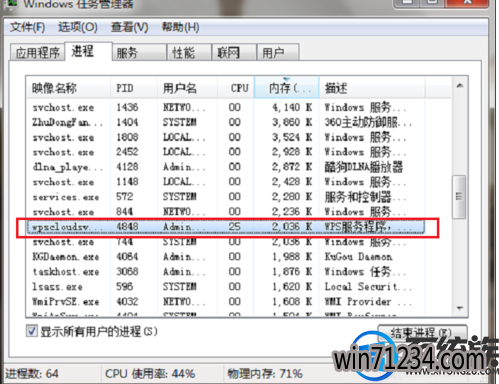
Task: Click the vertical scrollbar thumb
Action: point(459,197)
